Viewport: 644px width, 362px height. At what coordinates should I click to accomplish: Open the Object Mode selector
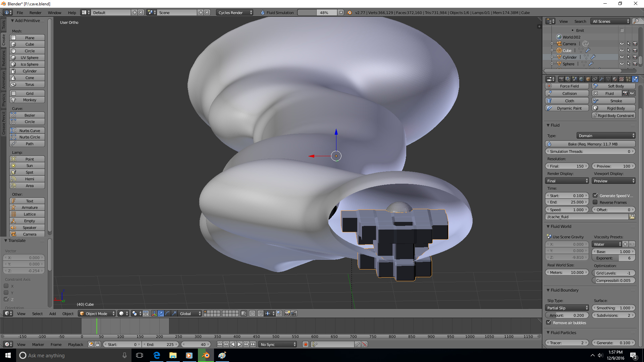pyautogui.click(x=97, y=313)
